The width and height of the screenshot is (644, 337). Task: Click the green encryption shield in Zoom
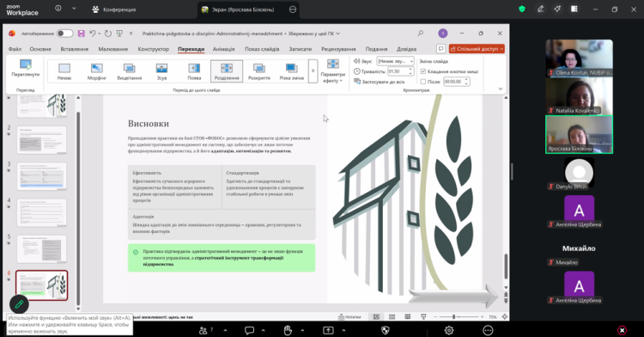click(522, 9)
